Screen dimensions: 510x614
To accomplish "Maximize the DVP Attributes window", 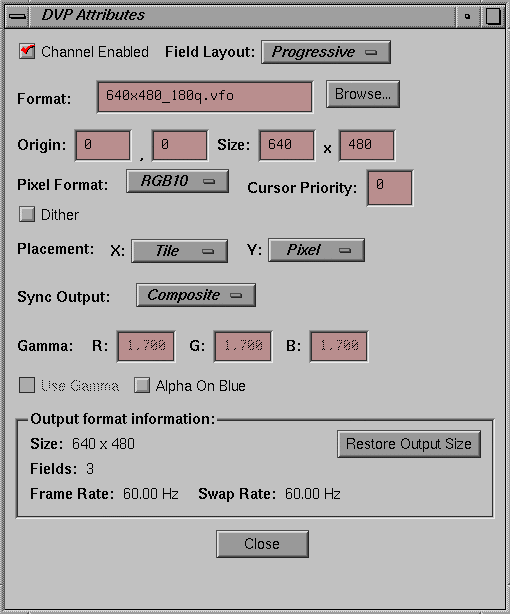I will coord(493,16).
